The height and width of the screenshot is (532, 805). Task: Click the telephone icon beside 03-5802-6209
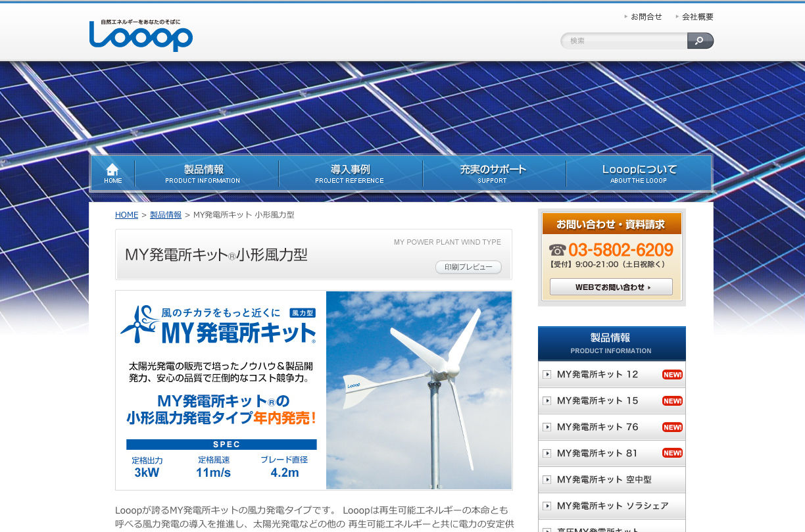pyautogui.click(x=557, y=250)
